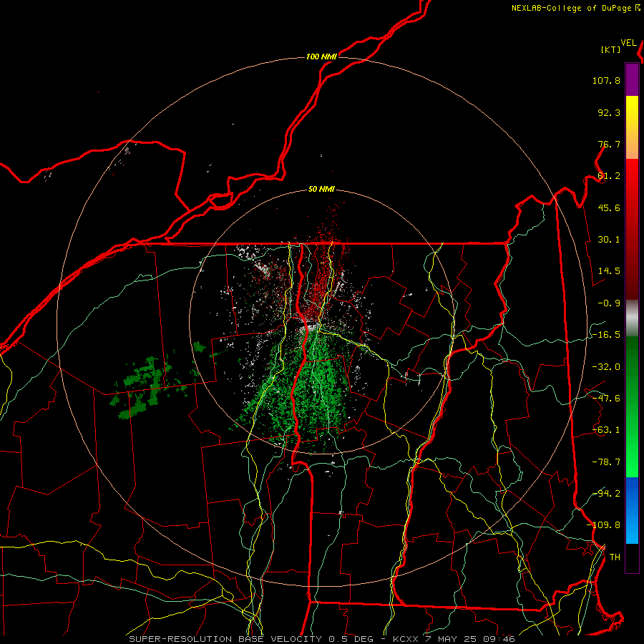This screenshot has width=644, height=644.
Task: Click the 30.1 velocity scale value
Action: pyautogui.click(x=609, y=240)
